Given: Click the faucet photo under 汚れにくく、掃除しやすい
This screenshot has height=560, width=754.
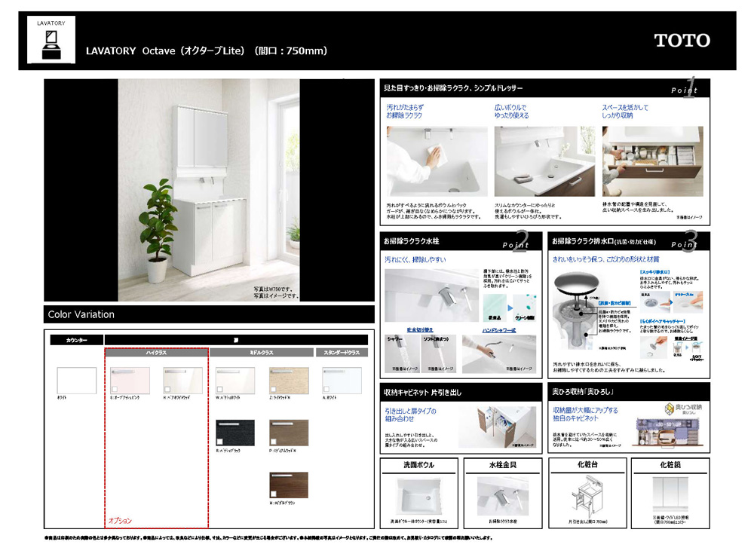Looking at the screenshot, I should point(431,295).
